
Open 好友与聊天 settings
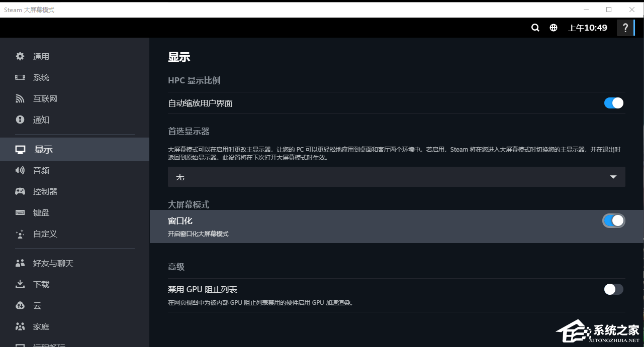[74, 263]
